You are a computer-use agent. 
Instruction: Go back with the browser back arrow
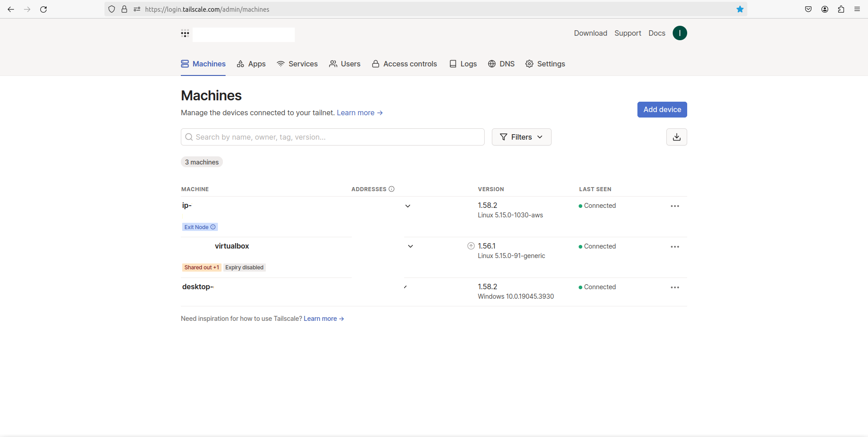11,9
